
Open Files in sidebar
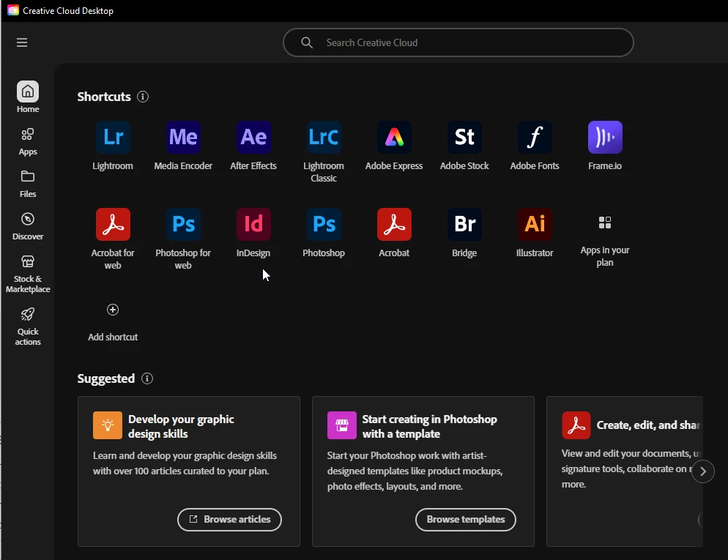(x=28, y=184)
